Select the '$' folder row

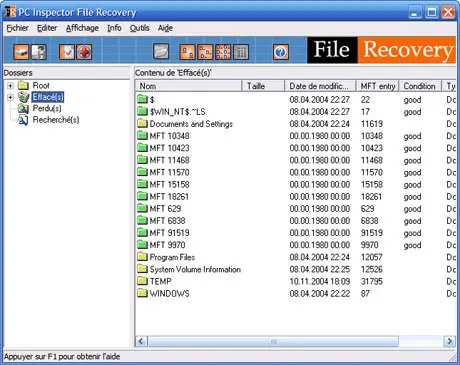click(x=296, y=99)
